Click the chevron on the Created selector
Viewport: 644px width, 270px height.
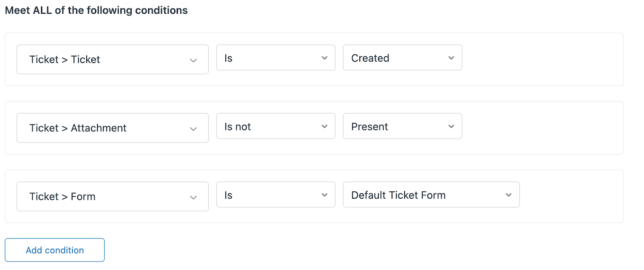coord(451,58)
